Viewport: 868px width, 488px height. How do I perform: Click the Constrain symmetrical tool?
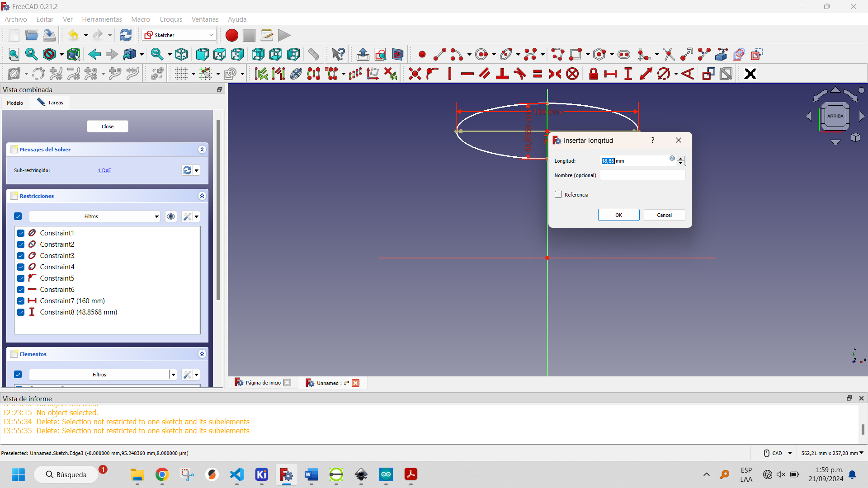coord(554,73)
